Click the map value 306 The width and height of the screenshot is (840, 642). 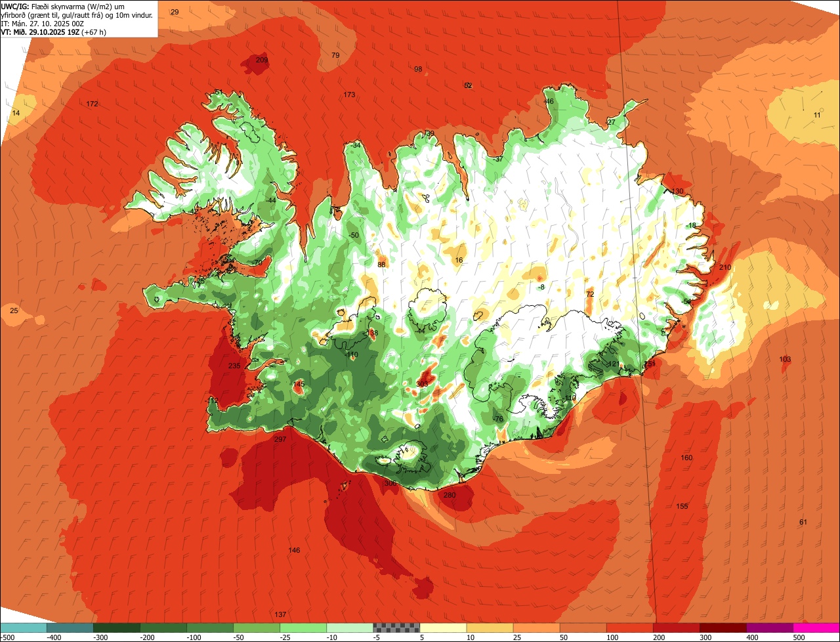390,482
